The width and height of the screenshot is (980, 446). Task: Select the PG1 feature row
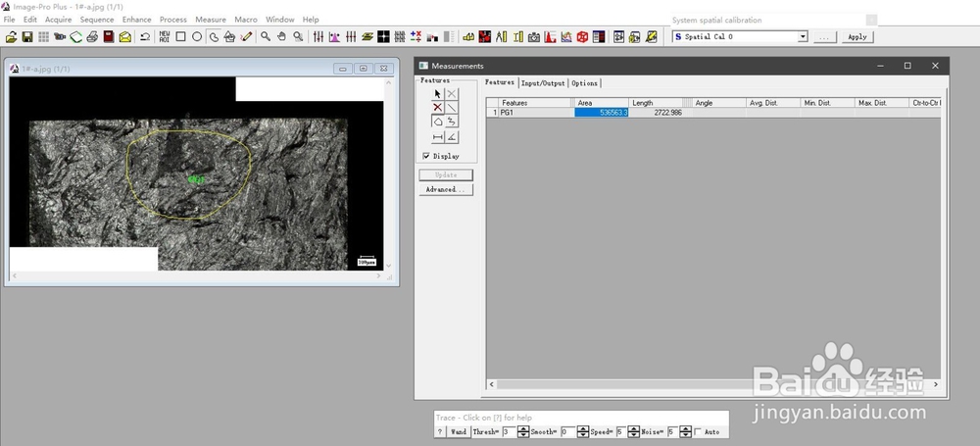[x=712, y=113]
